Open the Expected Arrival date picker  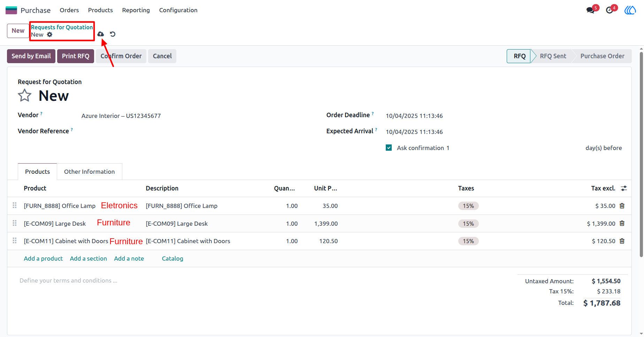414,132
